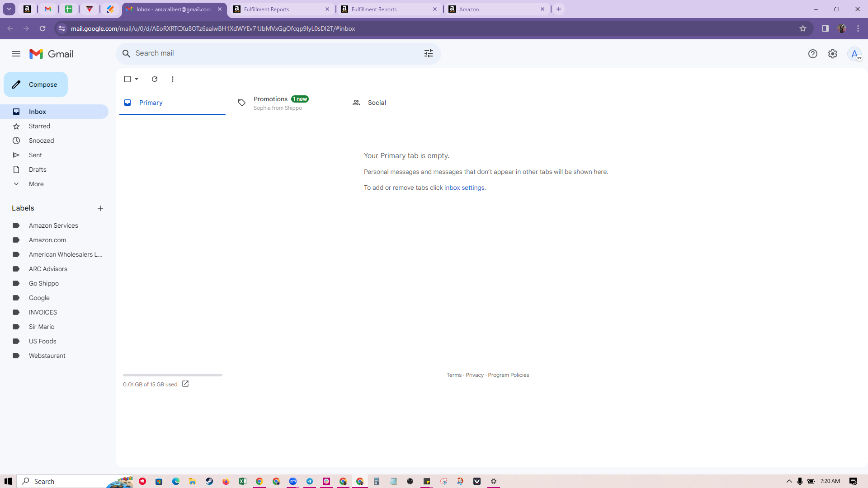
Task: Show search options filter icon
Action: pyautogui.click(x=429, y=53)
